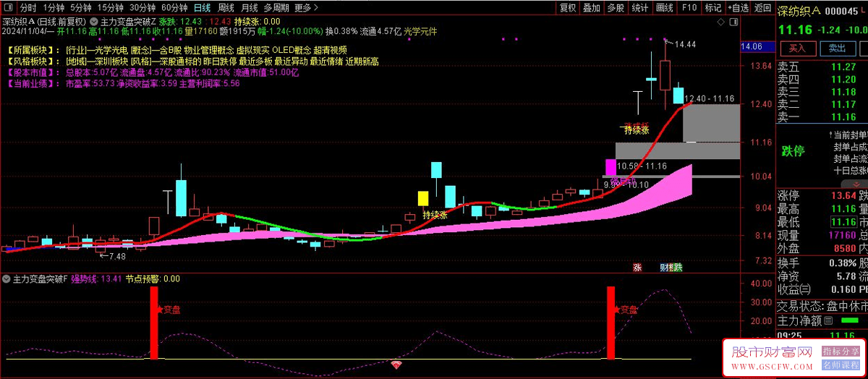Click the 现量 value 17160

[x=843, y=235]
